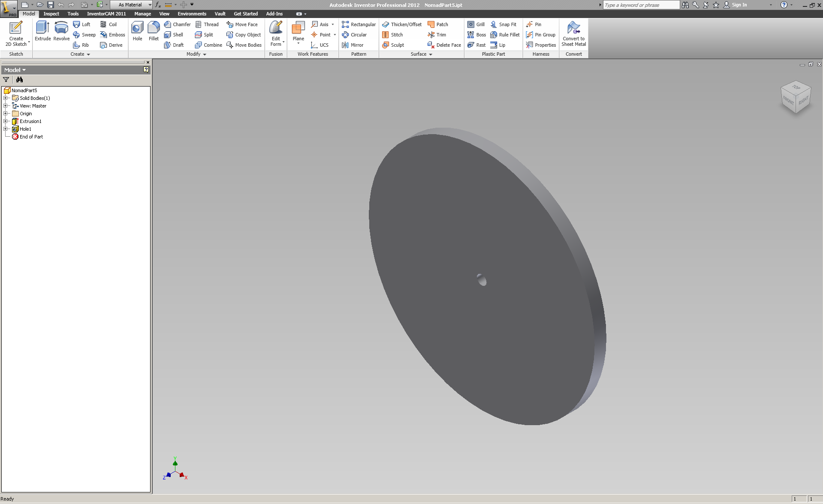The width and height of the screenshot is (823, 504).
Task: Pick the Derive tool
Action: [111, 45]
